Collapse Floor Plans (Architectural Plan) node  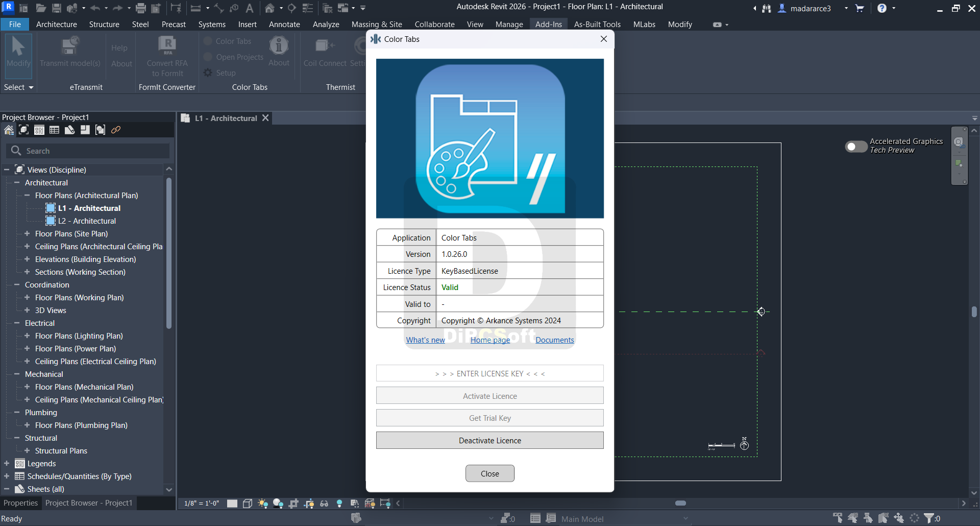pos(27,195)
